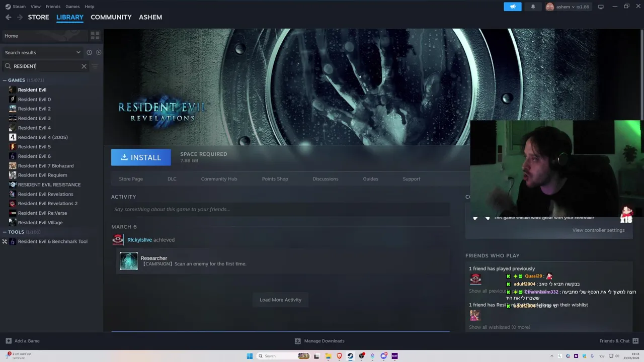The image size is (644, 362).
Task: Open the Community Hub link
Action: (219, 179)
